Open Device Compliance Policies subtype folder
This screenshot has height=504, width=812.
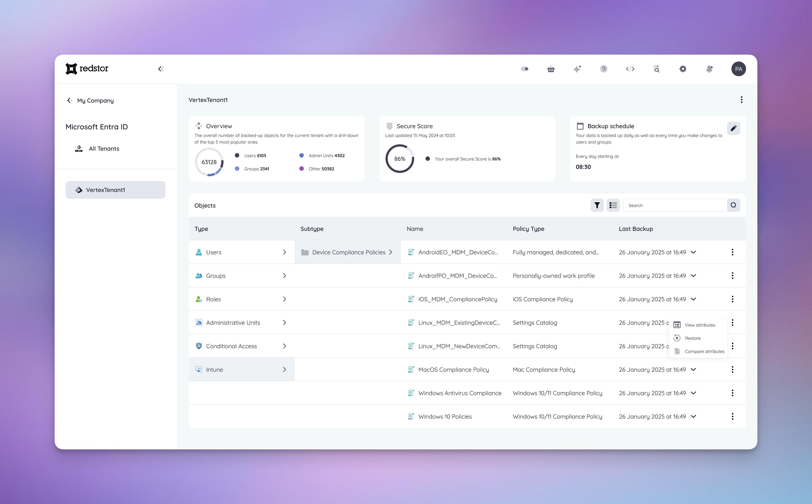(x=348, y=252)
